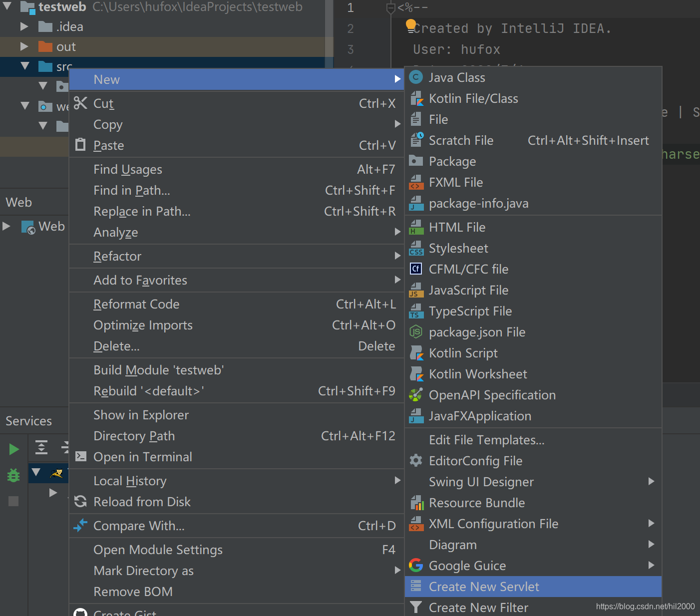700x616 pixels.
Task: Click the Reload from Disk icon
Action: (80, 502)
